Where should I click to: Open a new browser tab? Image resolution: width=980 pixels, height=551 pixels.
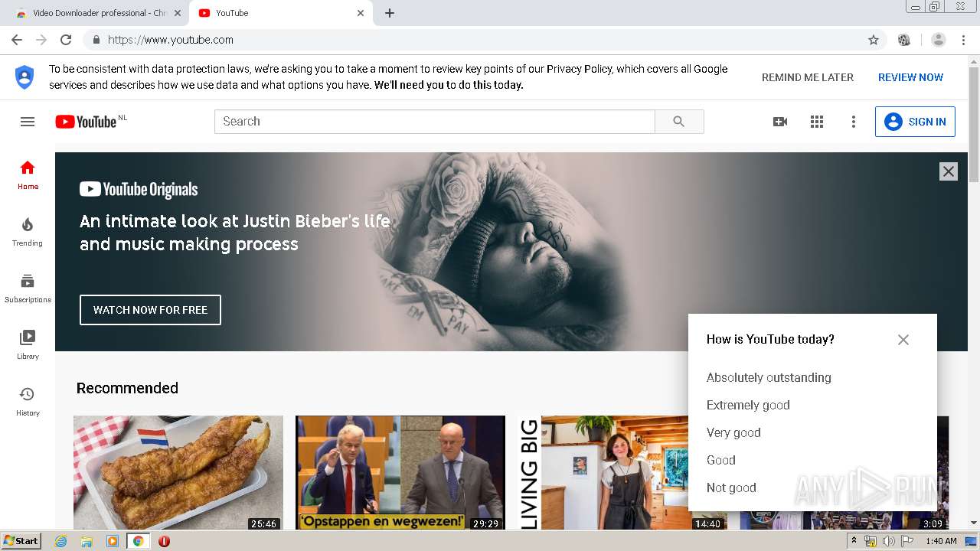coord(390,13)
